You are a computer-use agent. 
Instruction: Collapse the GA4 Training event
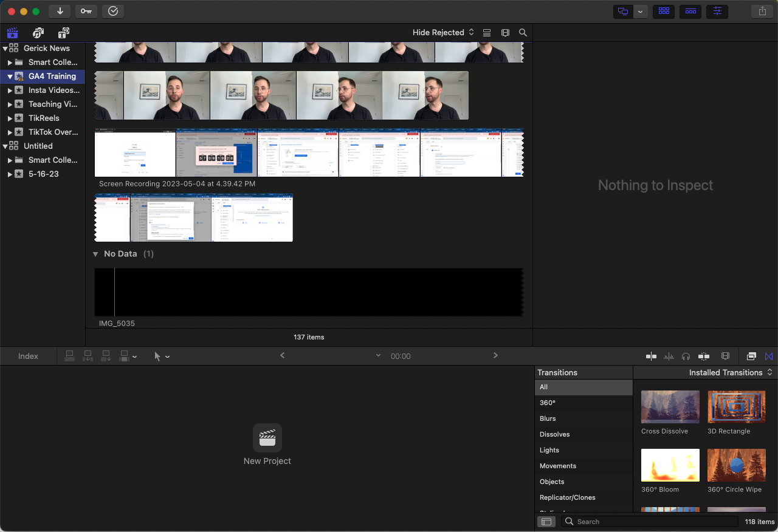(10, 77)
